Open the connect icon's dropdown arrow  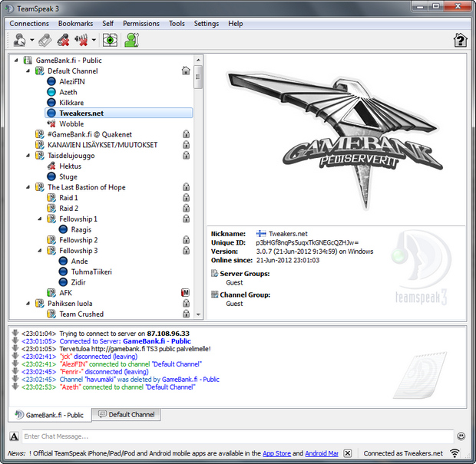point(31,40)
